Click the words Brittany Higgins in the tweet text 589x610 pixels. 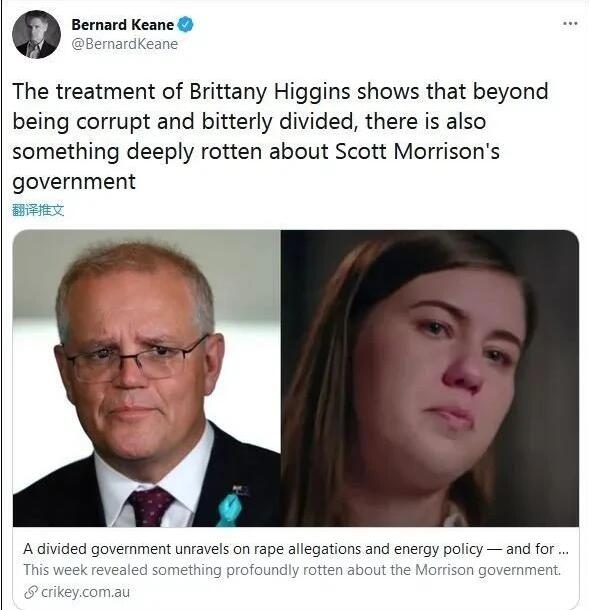click(x=270, y=92)
